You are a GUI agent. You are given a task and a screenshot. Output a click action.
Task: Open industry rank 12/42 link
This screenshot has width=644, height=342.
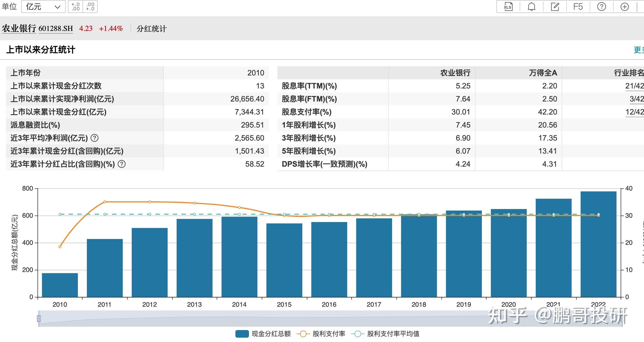[634, 112]
